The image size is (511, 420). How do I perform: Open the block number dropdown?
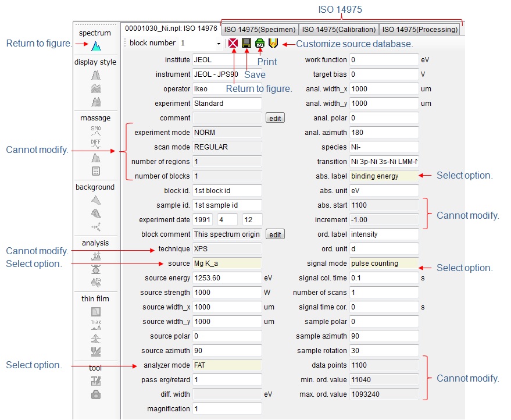tap(219, 44)
